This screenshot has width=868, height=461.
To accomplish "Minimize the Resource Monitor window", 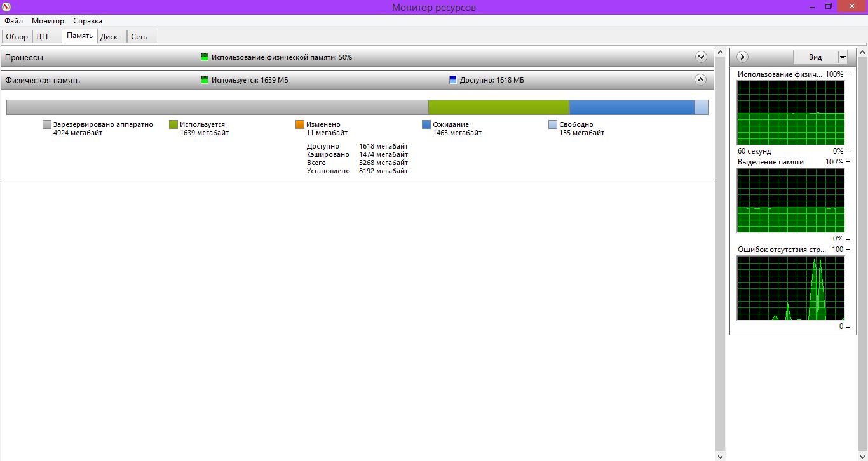I will point(813,6).
